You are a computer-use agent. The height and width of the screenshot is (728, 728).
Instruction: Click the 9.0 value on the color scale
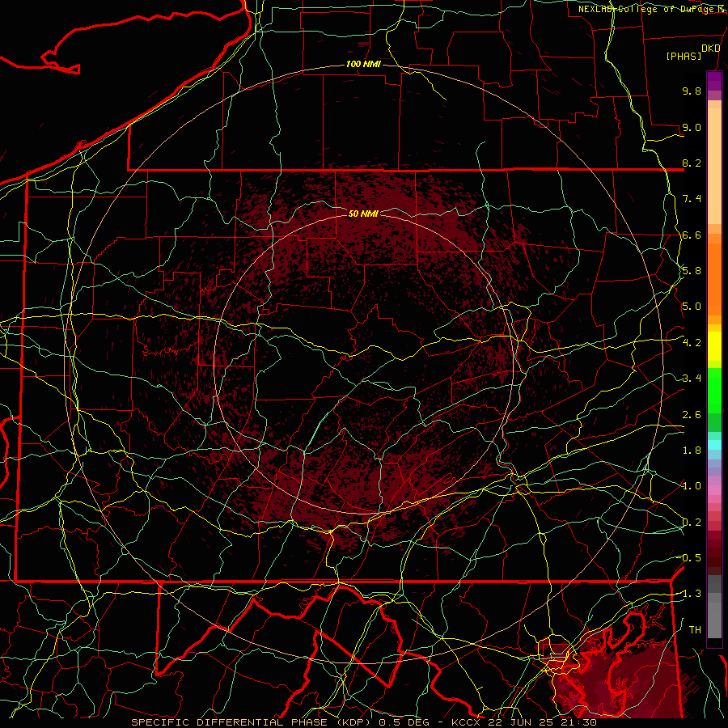(692, 127)
